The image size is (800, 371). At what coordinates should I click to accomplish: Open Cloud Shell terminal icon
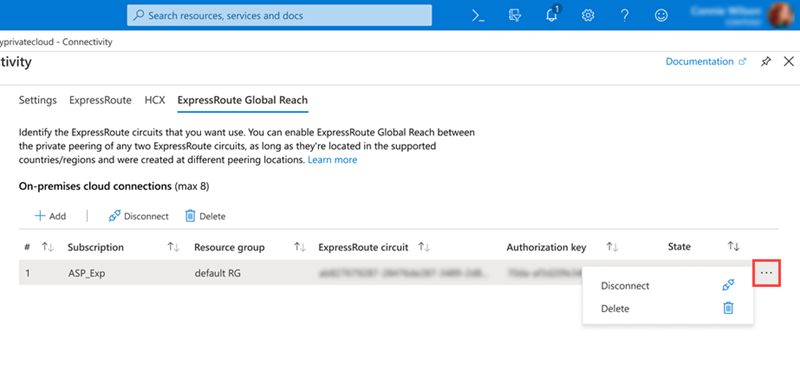click(478, 16)
